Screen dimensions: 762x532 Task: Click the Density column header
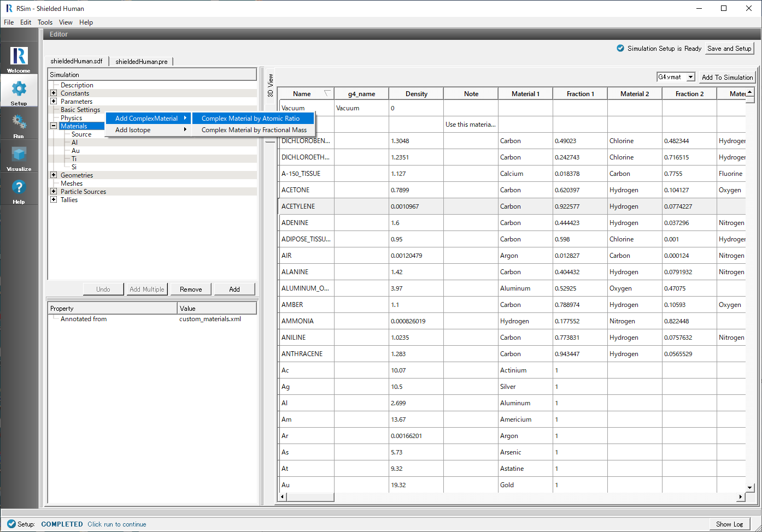pos(416,93)
